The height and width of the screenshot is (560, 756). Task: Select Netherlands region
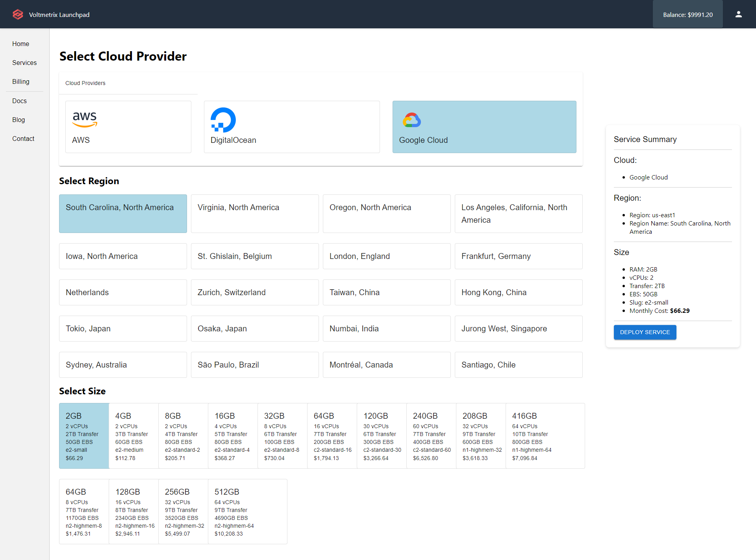(x=123, y=292)
